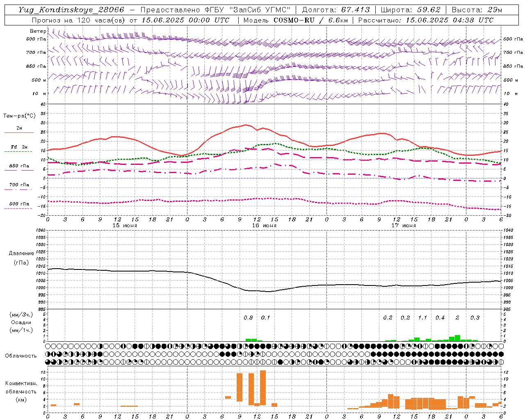Click the 1.1 precipitation total value
Screen dimensions: 525x420
tap(422, 317)
